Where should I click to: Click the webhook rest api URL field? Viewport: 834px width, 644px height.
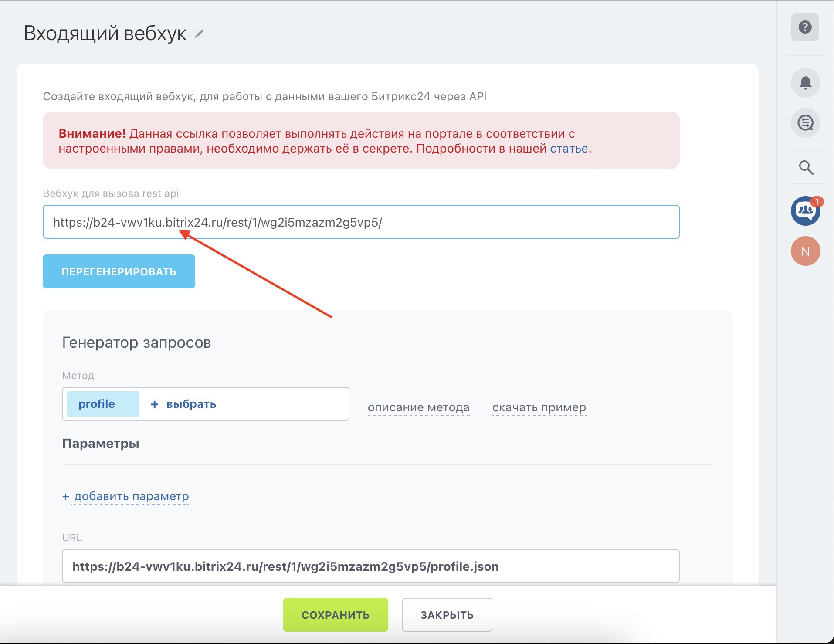[x=361, y=222]
